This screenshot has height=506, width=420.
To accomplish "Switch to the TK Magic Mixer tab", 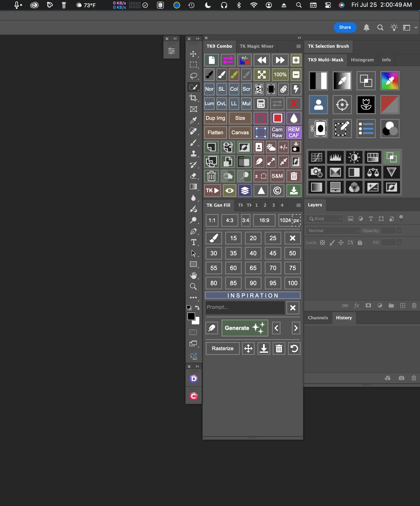I will 256,46.
